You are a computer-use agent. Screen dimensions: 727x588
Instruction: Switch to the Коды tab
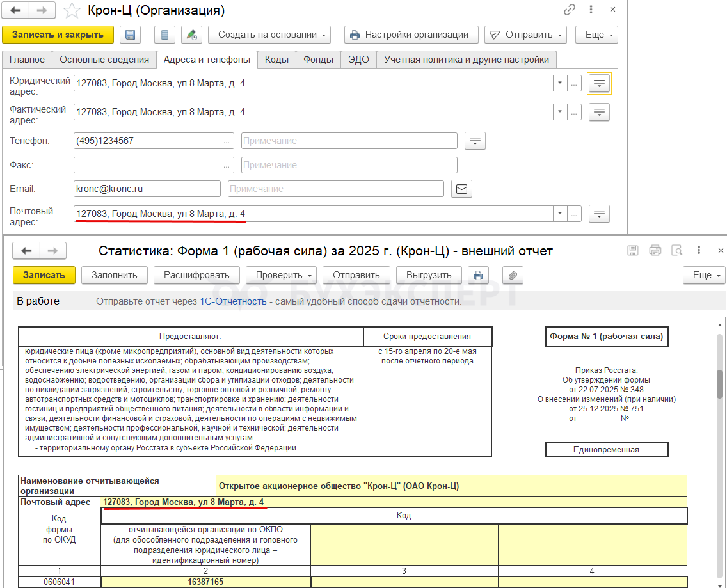pyautogui.click(x=276, y=60)
